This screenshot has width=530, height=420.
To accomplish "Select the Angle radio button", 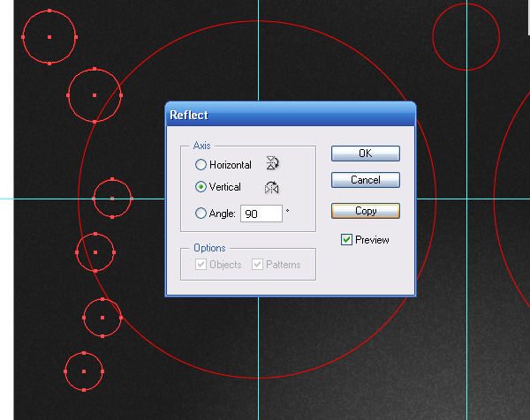I will 201,214.
